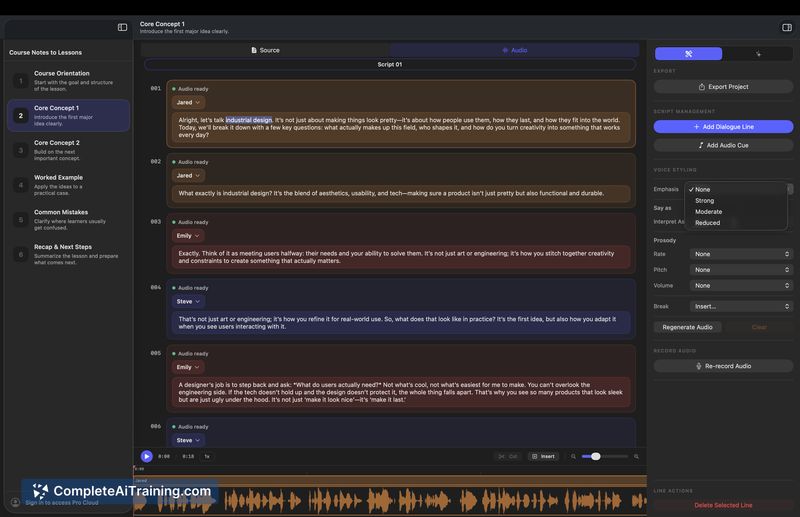
Task: Click 'Course Notes to Lessons' sidebar title
Action: [x=45, y=53]
